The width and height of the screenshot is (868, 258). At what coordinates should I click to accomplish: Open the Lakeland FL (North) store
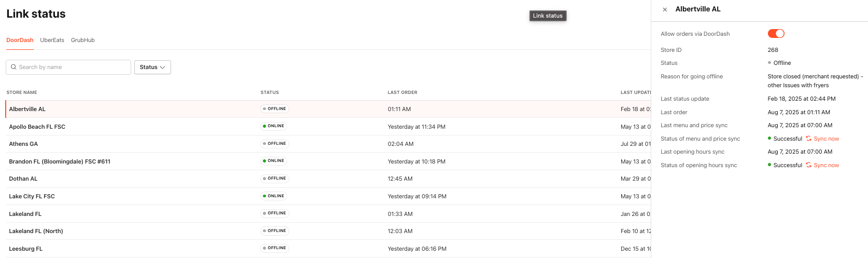point(328,231)
